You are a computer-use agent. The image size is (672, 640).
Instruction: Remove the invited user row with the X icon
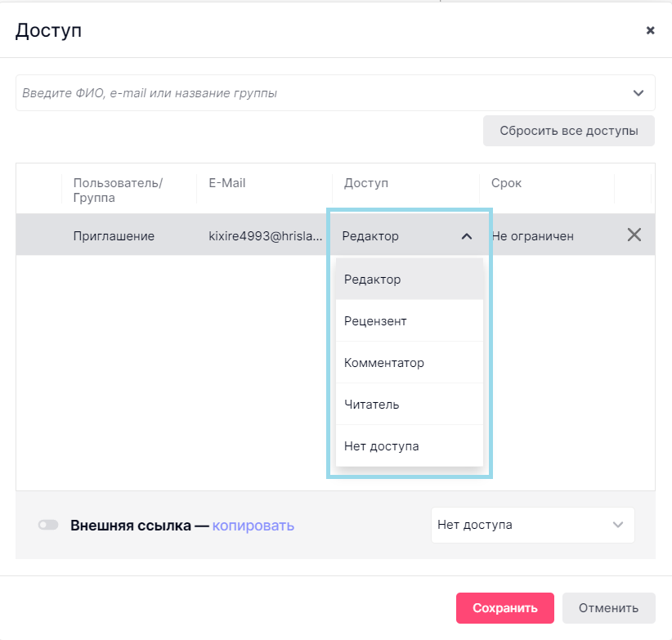click(634, 235)
